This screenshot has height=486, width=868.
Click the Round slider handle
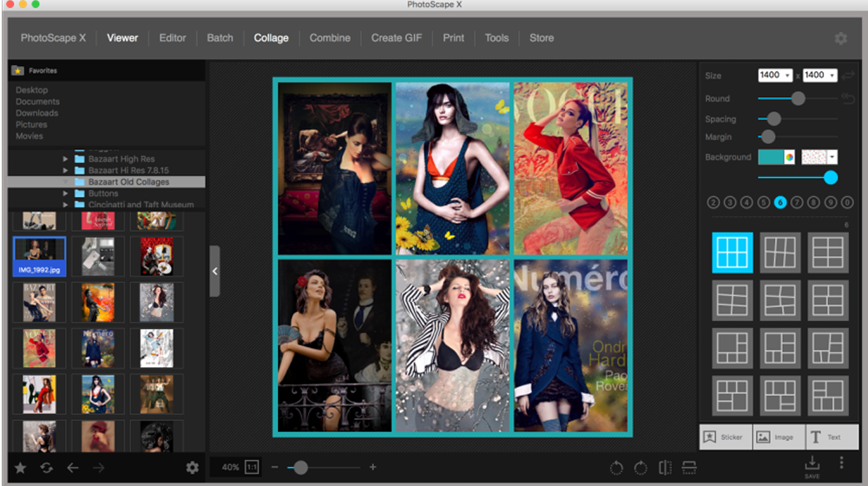[x=798, y=99]
